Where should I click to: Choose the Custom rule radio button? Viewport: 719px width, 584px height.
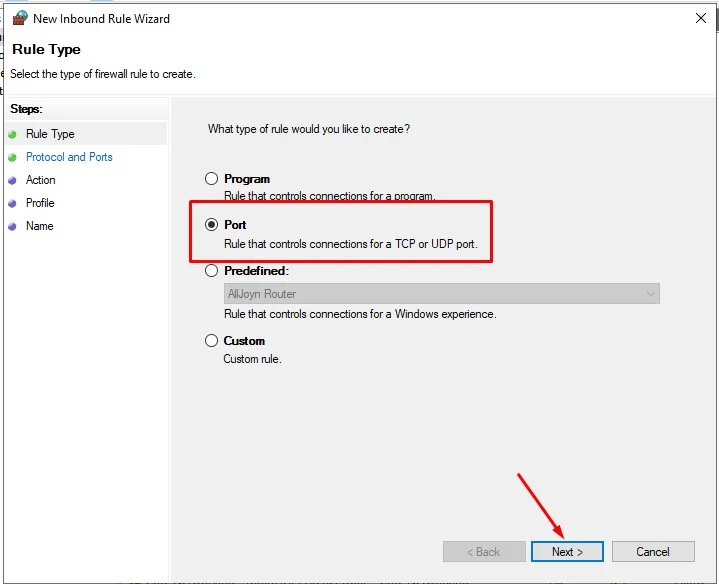coord(211,341)
